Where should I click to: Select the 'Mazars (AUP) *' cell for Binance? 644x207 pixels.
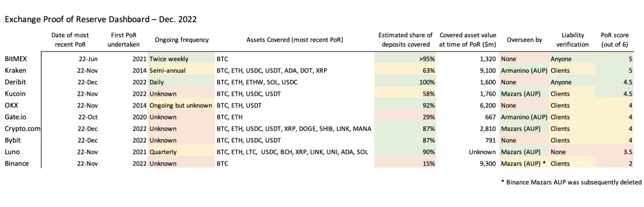coord(524,163)
